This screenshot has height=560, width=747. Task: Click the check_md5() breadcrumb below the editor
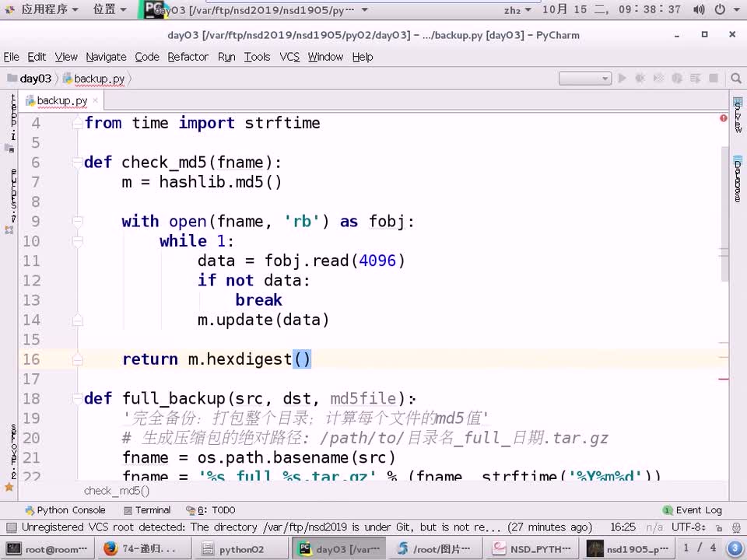click(116, 491)
